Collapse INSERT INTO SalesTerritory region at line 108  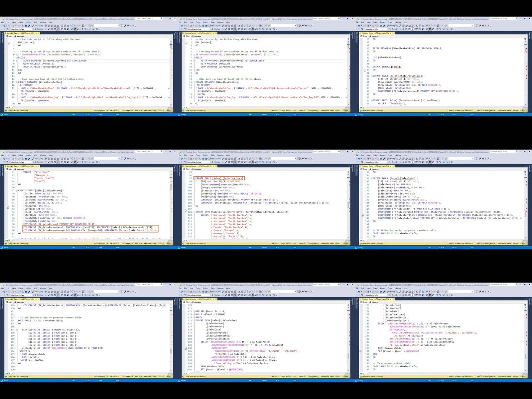194,212
